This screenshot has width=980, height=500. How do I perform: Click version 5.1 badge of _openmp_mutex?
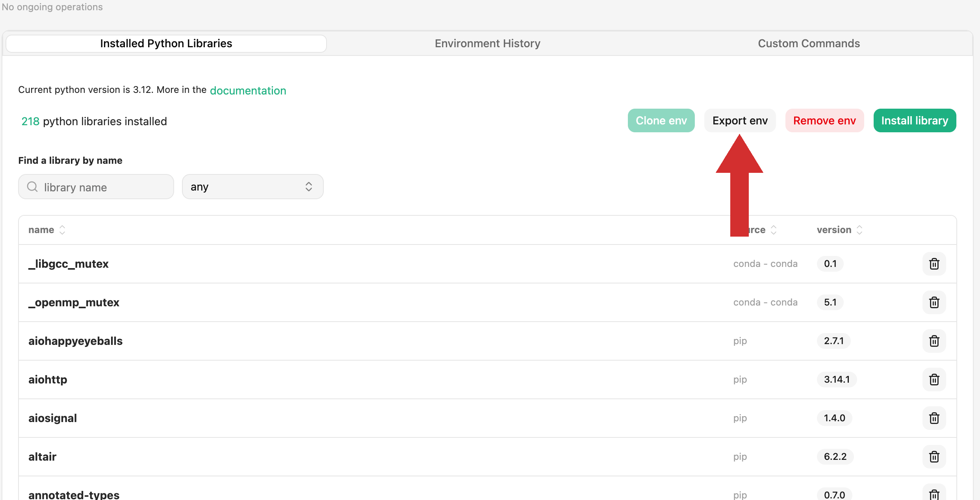(830, 302)
